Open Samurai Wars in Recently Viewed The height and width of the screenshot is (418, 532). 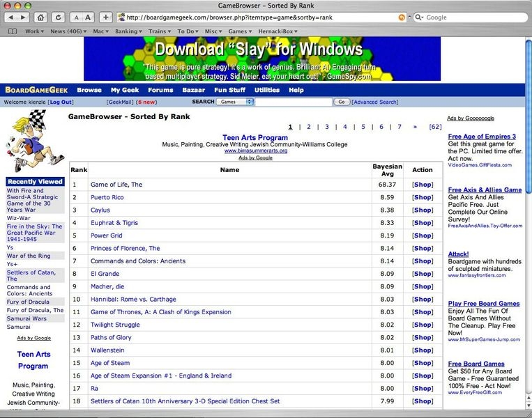26,318
